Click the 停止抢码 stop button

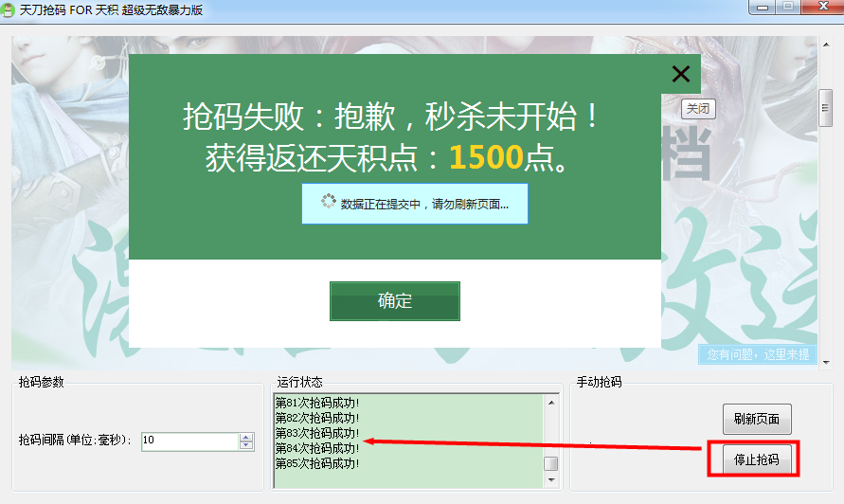point(757,459)
